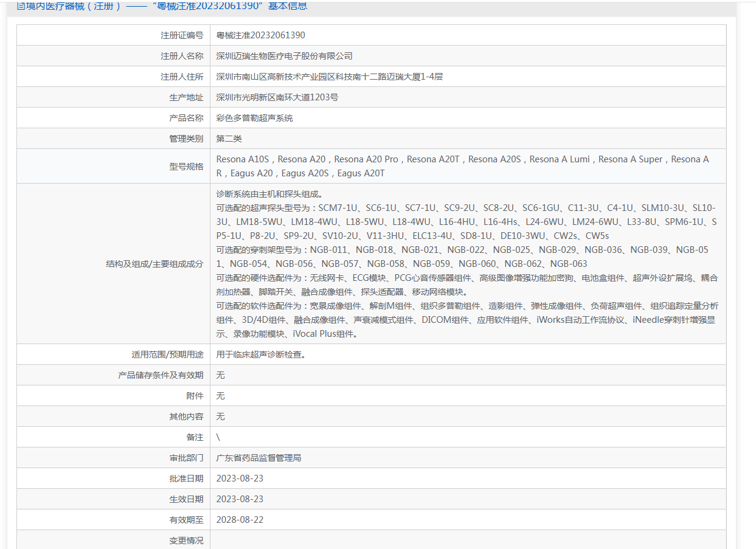The image size is (756, 549).
Task: Click the registrant address ending 迈瑞大厦1-4层
Action: [x=330, y=77]
